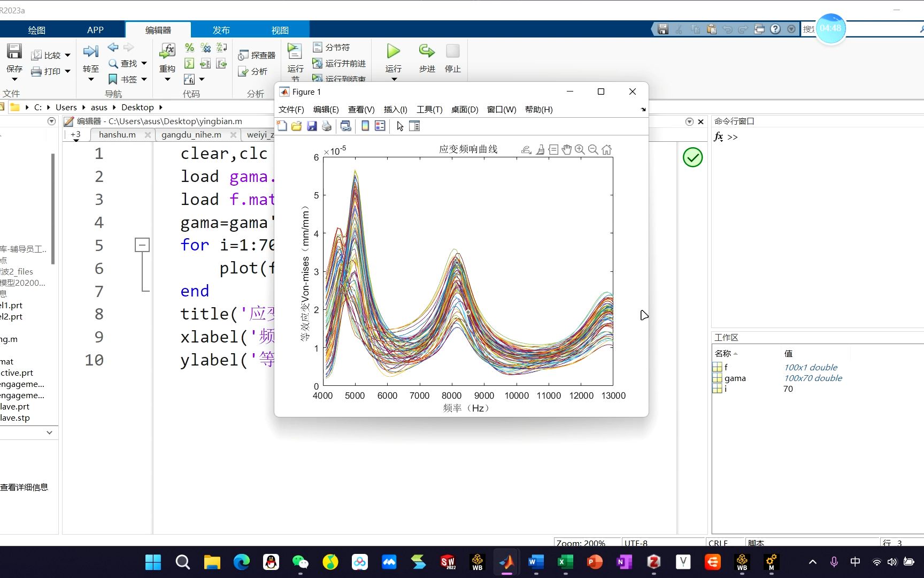Click the brush data icon above the plot

[541, 149]
